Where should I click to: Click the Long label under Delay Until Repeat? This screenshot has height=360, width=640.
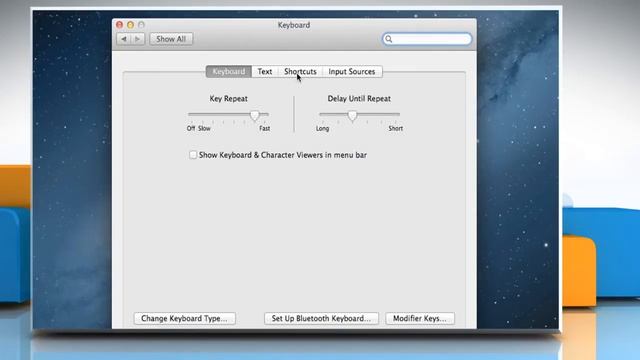point(322,129)
